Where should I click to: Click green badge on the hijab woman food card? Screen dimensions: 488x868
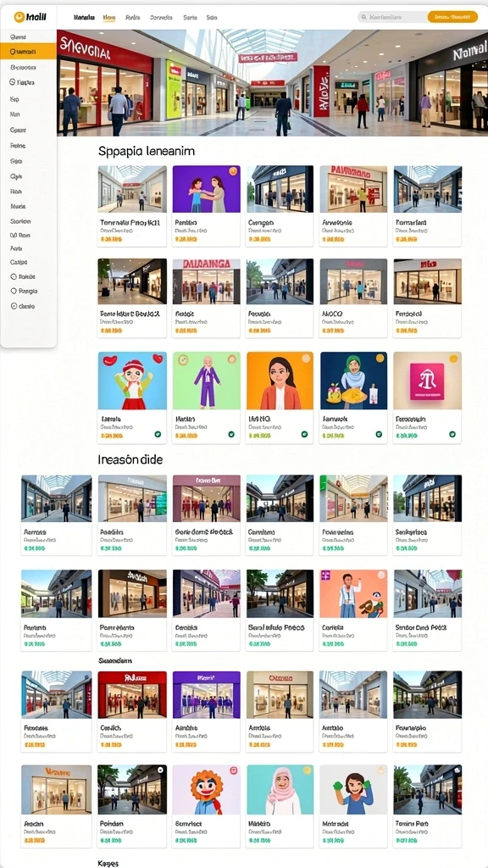coord(379,435)
